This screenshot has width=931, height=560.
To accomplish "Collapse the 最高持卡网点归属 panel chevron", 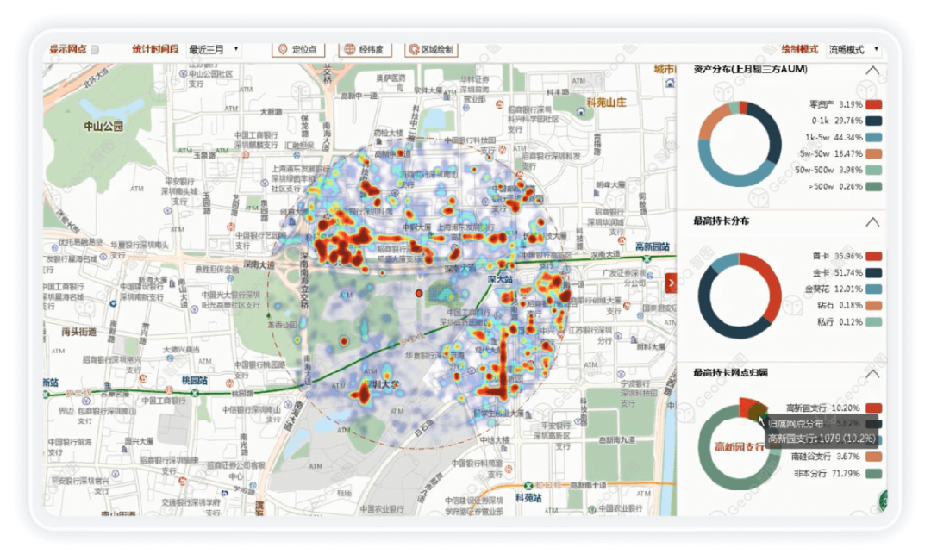I will [x=872, y=374].
